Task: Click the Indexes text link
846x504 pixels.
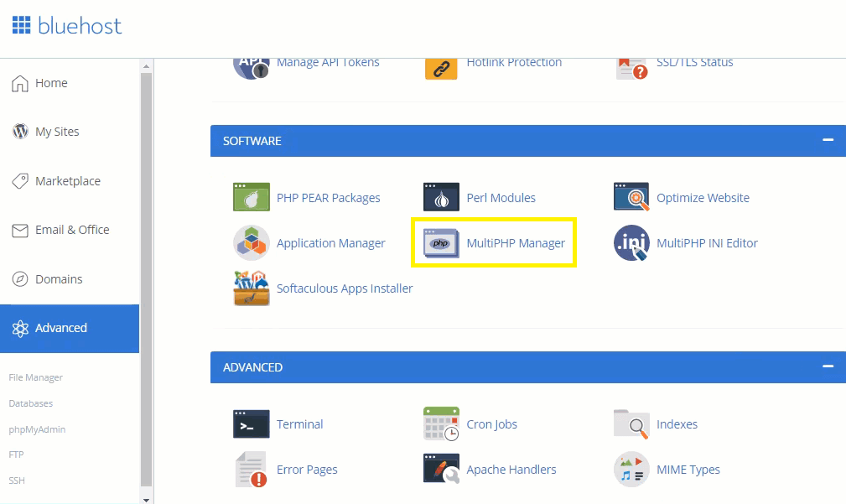Action: [677, 424]
